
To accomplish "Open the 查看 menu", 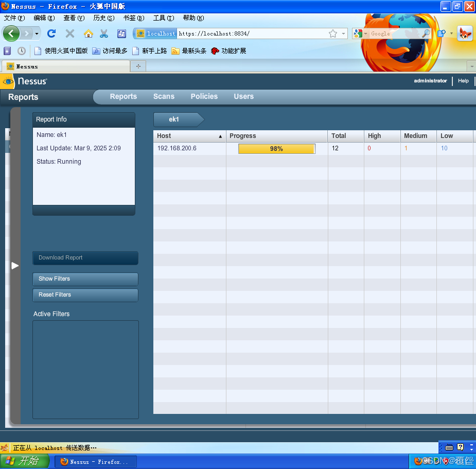I will [74, 18].
